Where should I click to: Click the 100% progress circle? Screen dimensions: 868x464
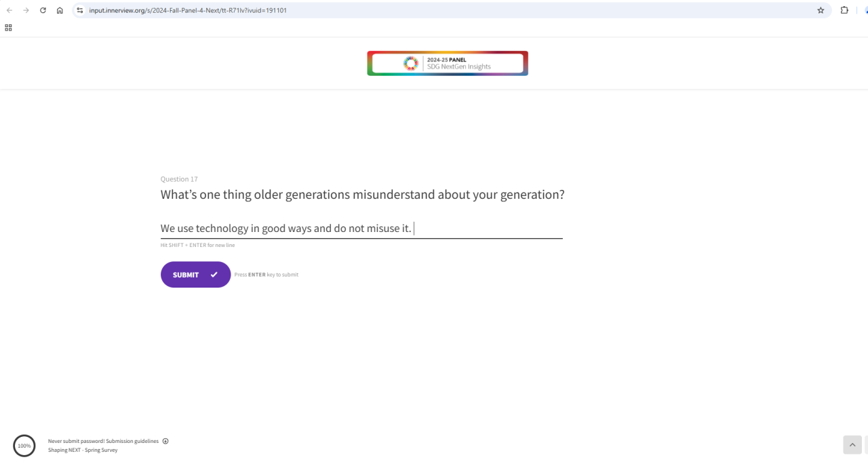point(24,446)
